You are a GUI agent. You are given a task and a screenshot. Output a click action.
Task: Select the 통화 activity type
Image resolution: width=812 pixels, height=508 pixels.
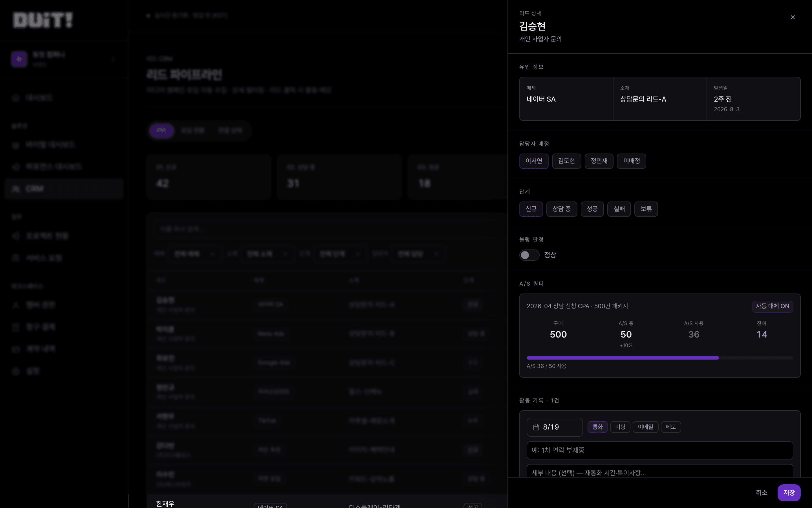(598, 427)
